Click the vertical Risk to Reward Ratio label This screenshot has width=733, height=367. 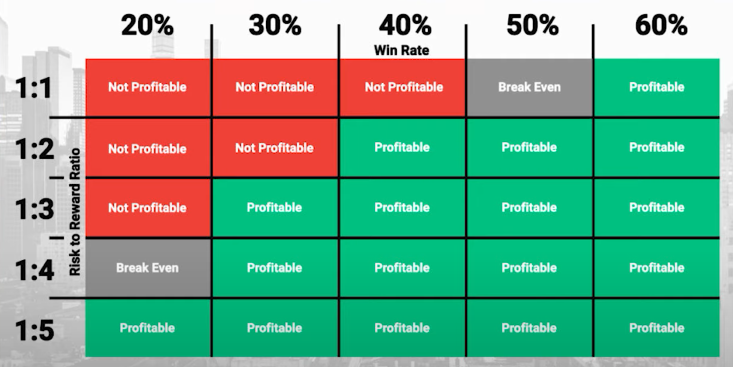click(75, 212)
